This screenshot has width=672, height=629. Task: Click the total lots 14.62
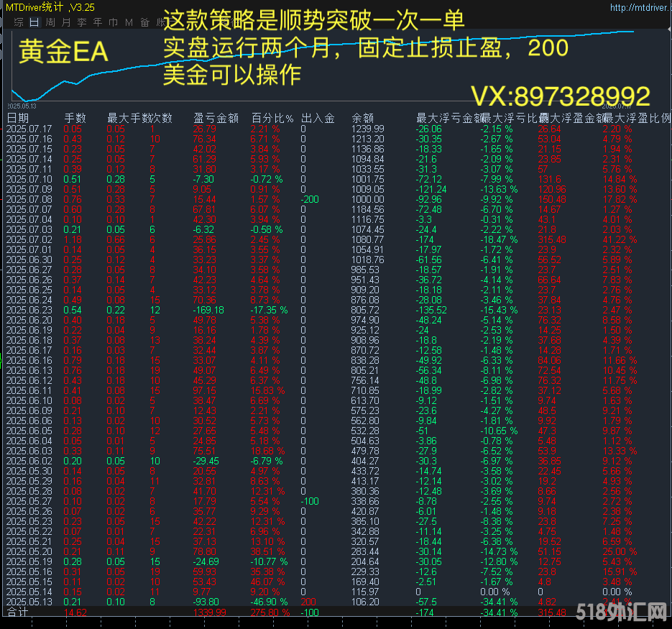pos(75,612)
